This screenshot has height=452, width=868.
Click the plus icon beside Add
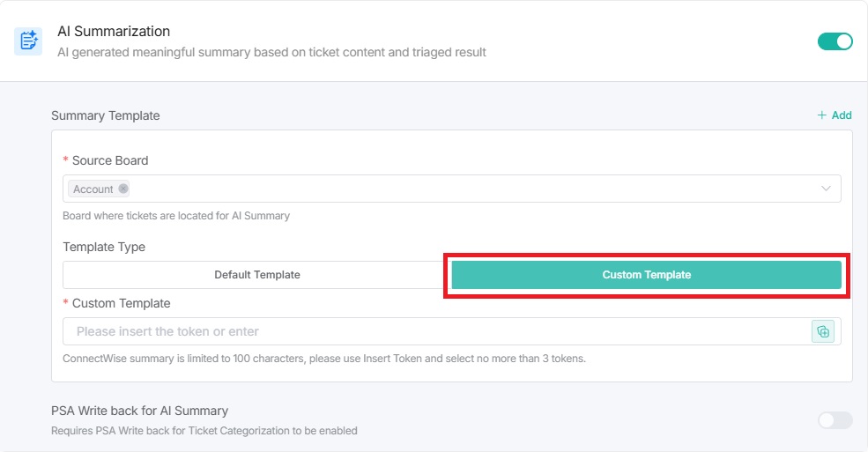pyautogui.click(x=821, y=115)
